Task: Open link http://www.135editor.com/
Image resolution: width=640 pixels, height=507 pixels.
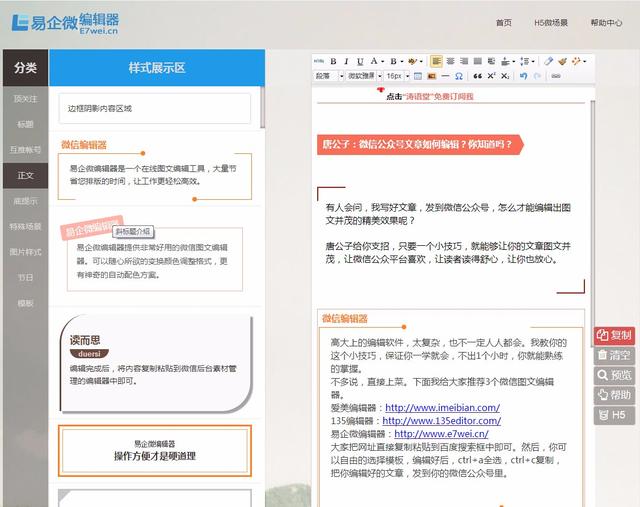Action: (442, 420)
